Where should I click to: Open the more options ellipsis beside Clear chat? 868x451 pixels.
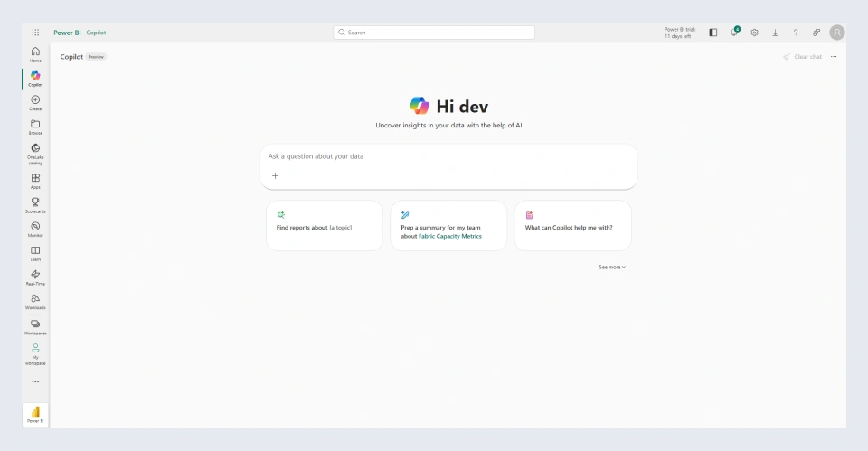(x=834, y=57)
